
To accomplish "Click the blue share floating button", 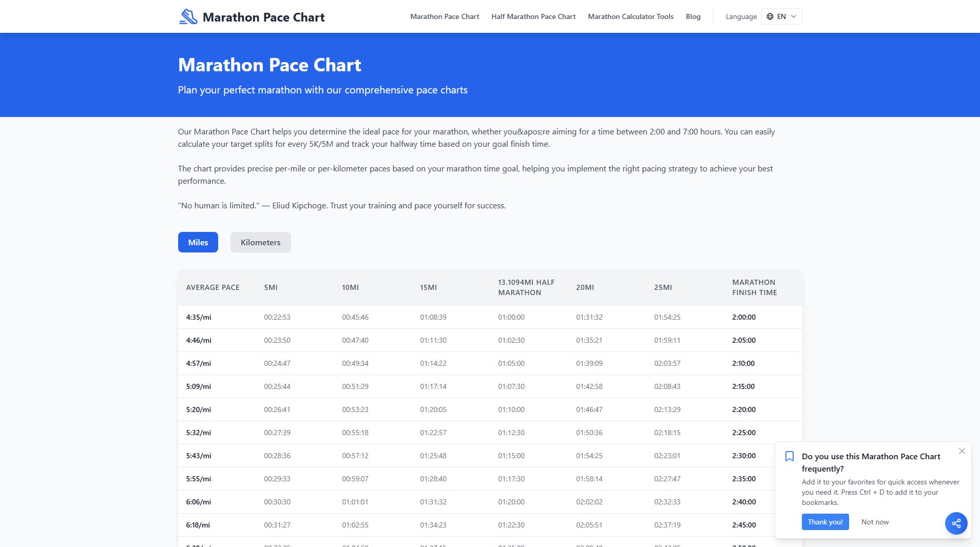I will click(x=956, y=523).
